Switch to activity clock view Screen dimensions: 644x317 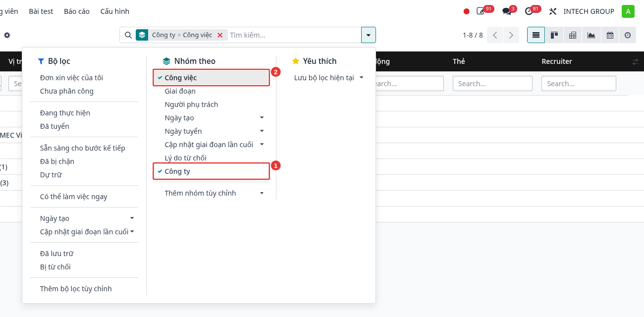click(x=628, y=35)
